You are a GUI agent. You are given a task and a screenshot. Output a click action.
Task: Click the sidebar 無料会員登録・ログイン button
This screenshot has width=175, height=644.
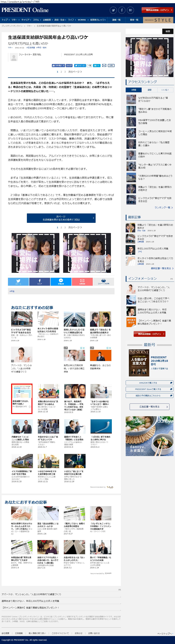click(x=149, y=334)
